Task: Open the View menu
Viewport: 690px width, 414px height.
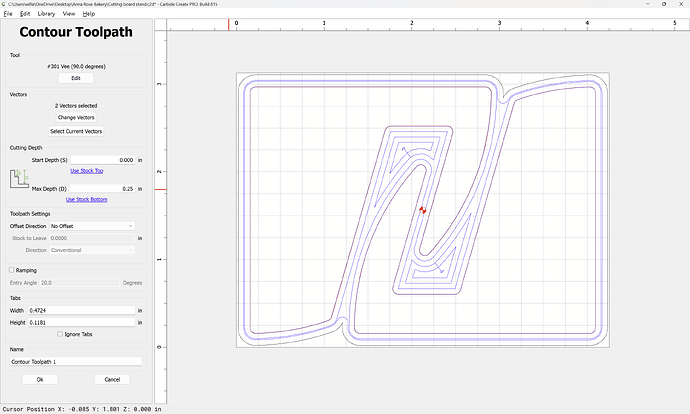Action: tap(69, 14)
